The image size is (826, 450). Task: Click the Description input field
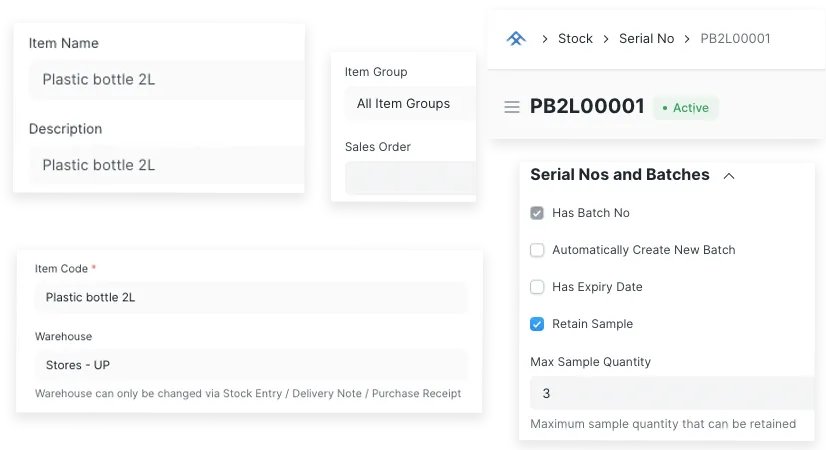pyautogui.click(x=165, y=165)
